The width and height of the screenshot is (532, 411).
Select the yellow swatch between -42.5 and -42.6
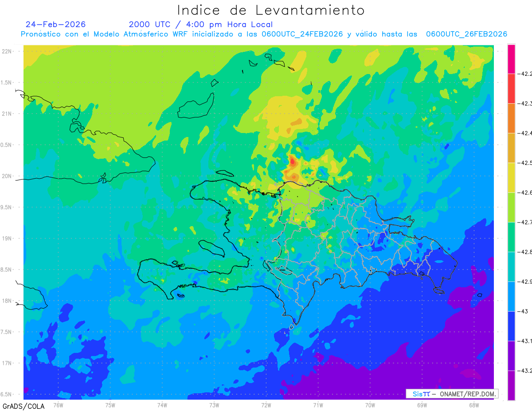click(x=511, y=177)
